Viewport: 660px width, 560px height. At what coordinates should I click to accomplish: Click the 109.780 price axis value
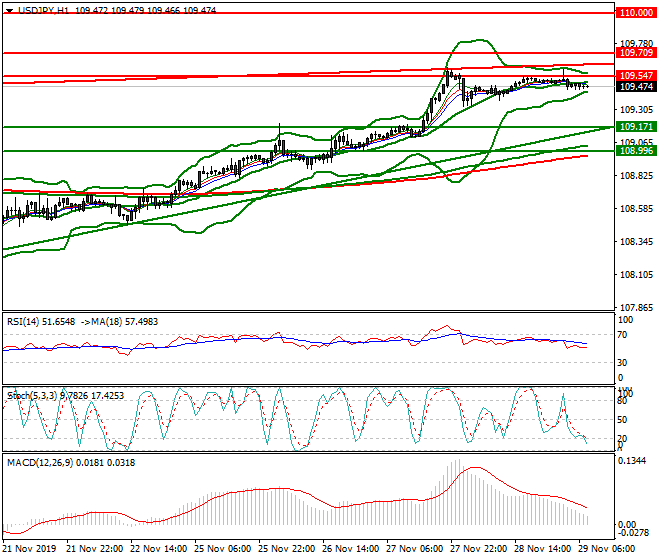pyautogui.click(x=636, y=43)
